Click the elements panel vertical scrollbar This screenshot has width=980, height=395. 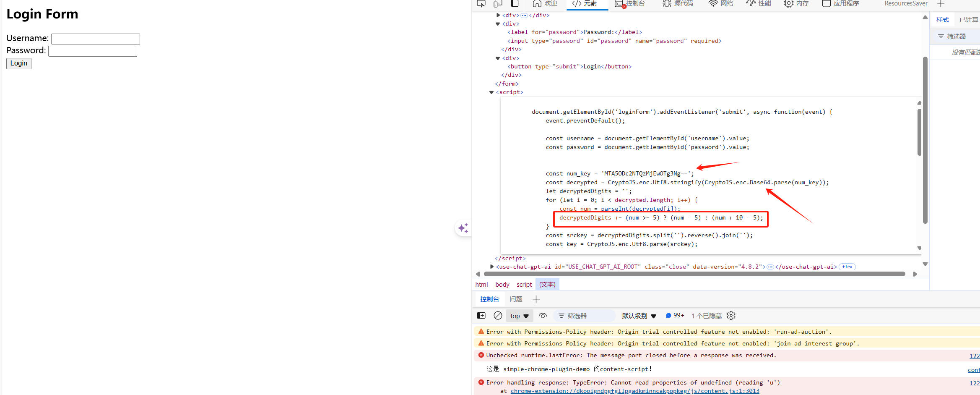pyautogui.click(x=925, y=140)
